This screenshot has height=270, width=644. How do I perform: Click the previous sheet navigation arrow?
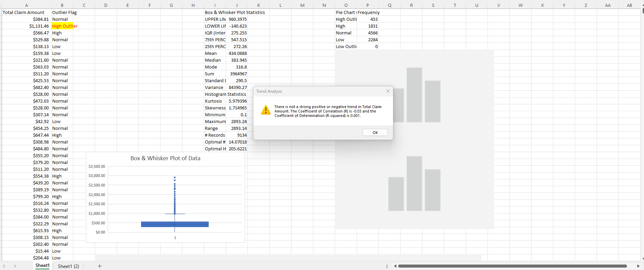(4, 266)
